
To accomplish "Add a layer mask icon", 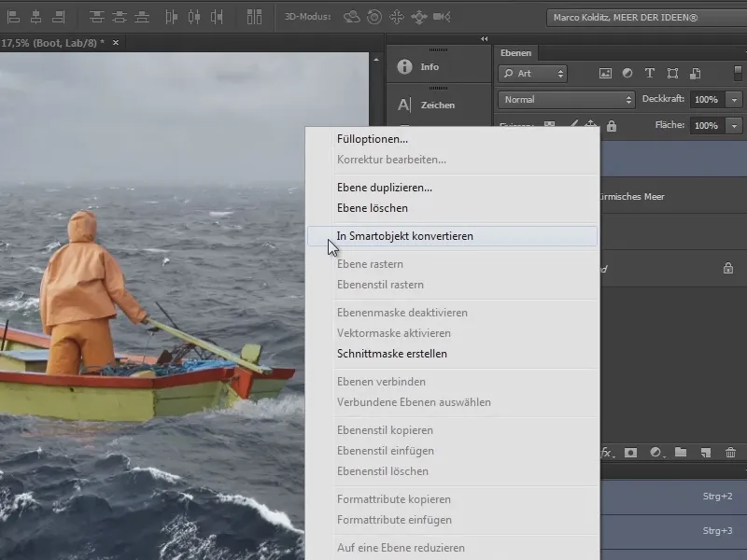I will click(630, 453).
